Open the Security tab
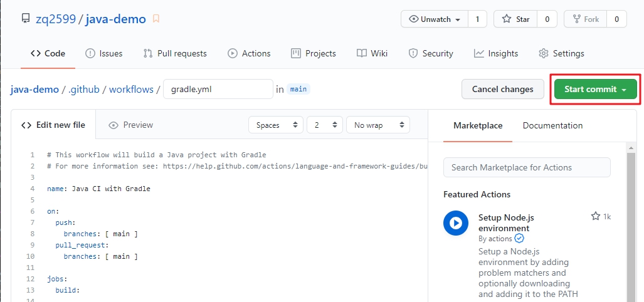Viewport: 644px width, 302px height. [430, 53]
